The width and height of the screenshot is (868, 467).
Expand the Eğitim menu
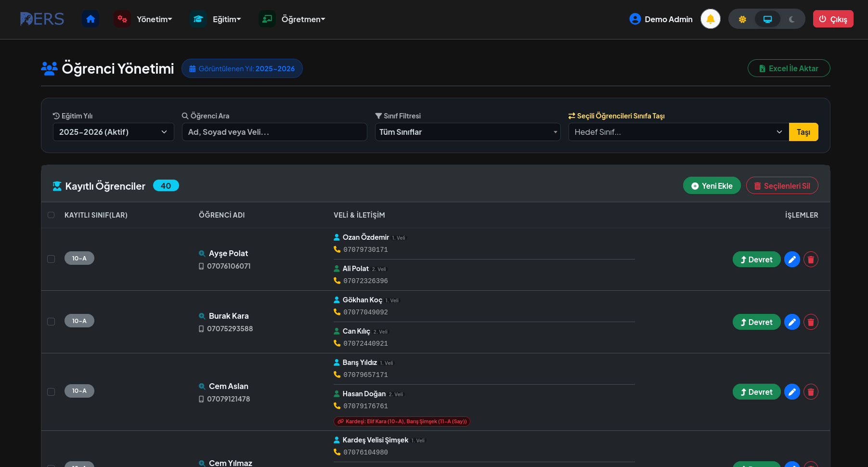click(227, 19)
